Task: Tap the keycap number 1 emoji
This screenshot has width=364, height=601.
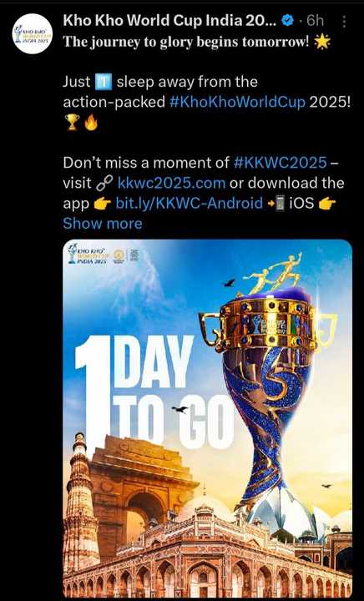Action: click(104, 82)
